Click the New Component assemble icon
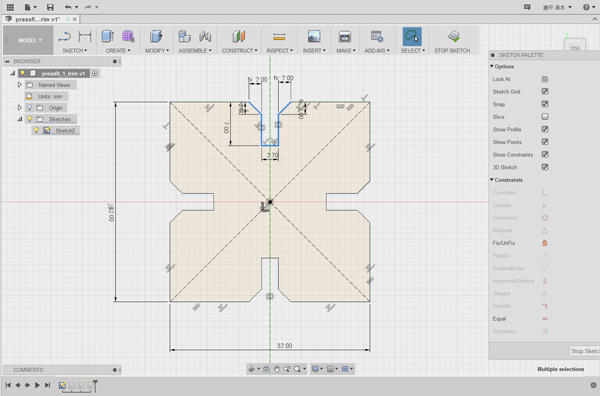This screenshot has width=600, height=396. pyautogui.click(x=184, y=37)
